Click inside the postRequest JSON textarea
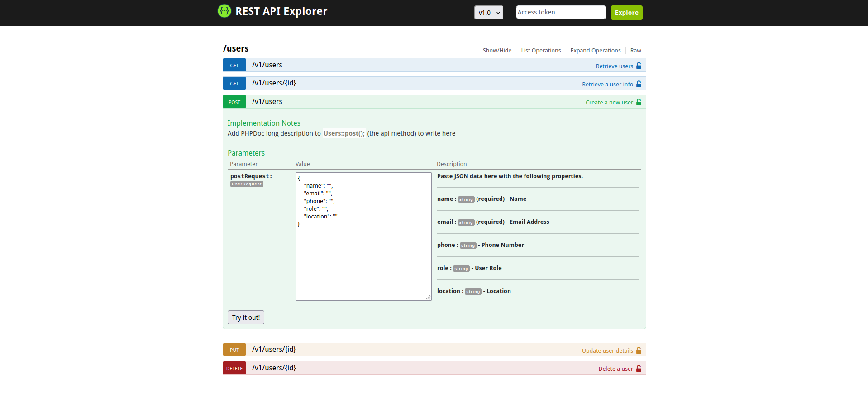 click(x=363, y=258)
